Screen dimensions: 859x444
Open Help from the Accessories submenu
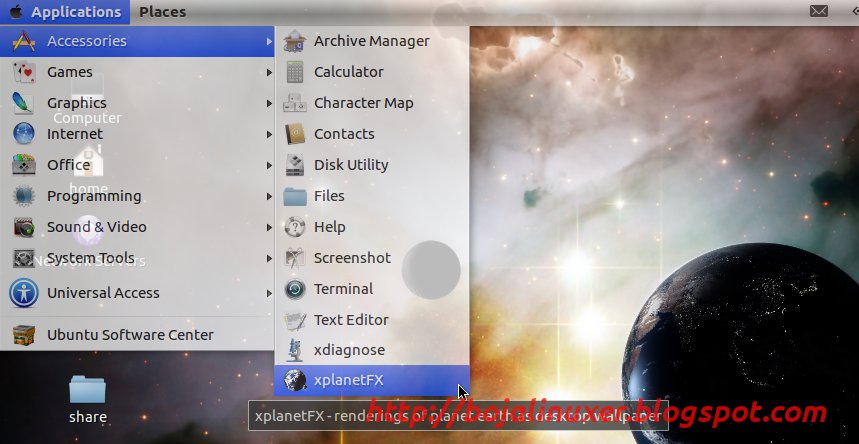(372, 227)
